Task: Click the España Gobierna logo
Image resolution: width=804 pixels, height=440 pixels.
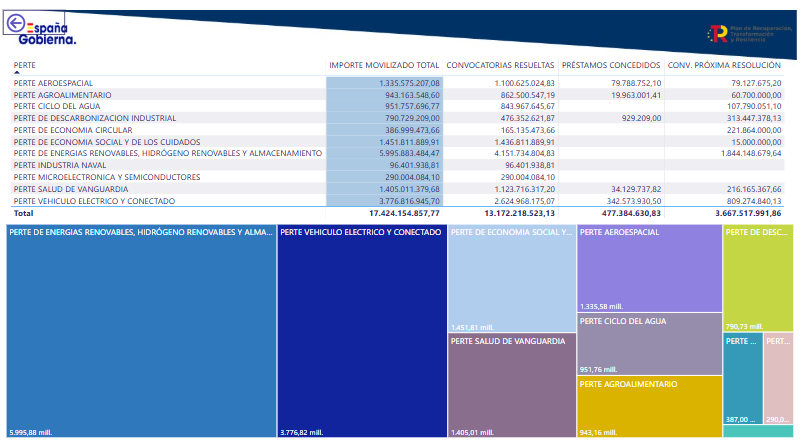Action: (47, 34)
